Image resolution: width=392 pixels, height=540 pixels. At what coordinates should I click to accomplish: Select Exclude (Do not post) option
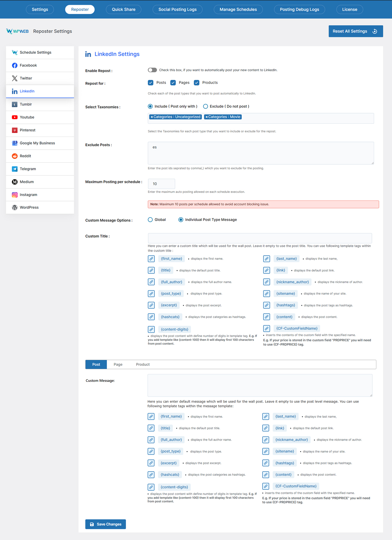(206, 106)
